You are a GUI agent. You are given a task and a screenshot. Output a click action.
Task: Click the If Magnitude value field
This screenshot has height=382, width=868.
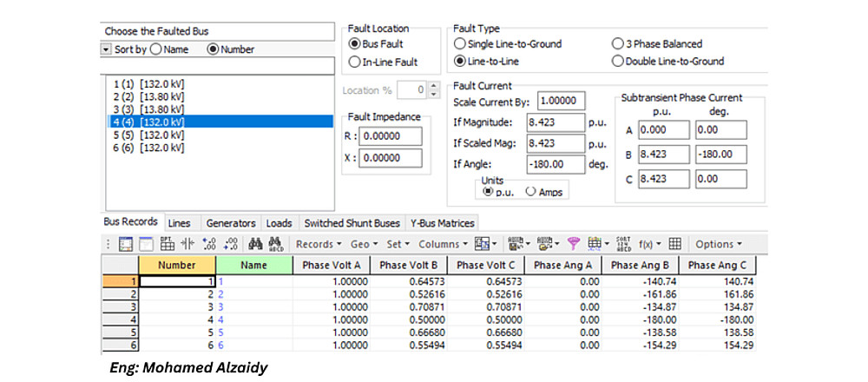[x=556, y=122]
